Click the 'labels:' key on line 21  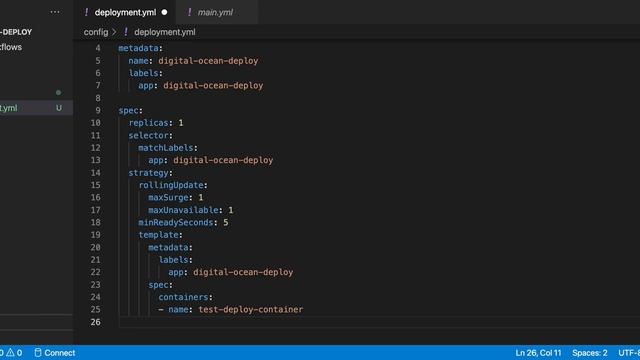click(x=176, y=260)
